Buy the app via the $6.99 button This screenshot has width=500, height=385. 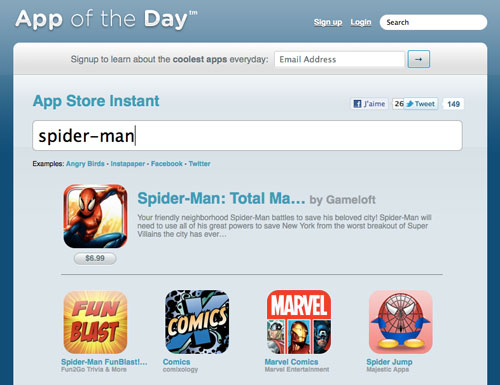(x=95, y=258)
